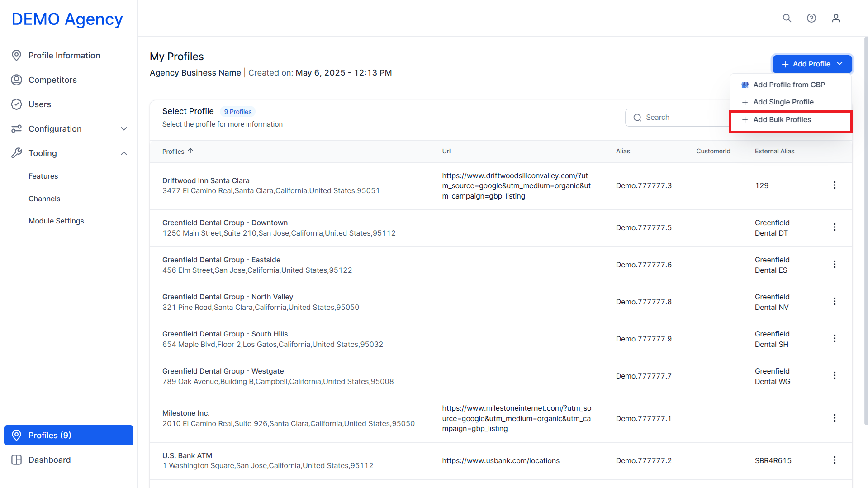Click the 9 Profiles count badge

click(x=238, y=112)
